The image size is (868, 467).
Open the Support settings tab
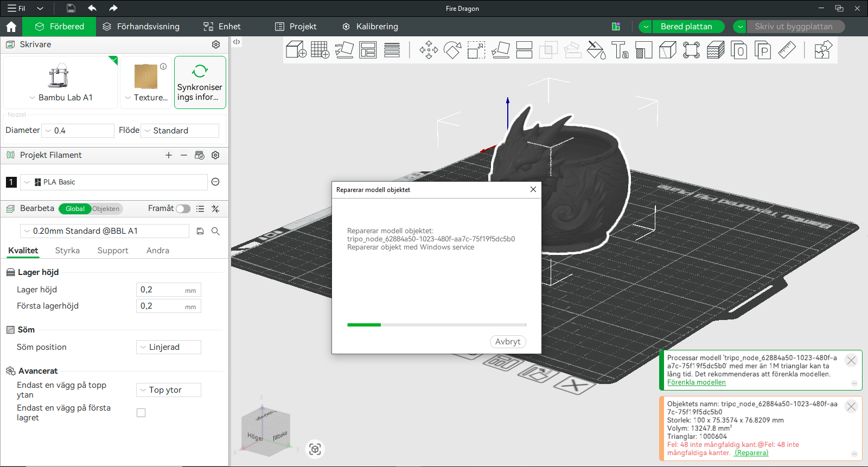click(113, 251)
